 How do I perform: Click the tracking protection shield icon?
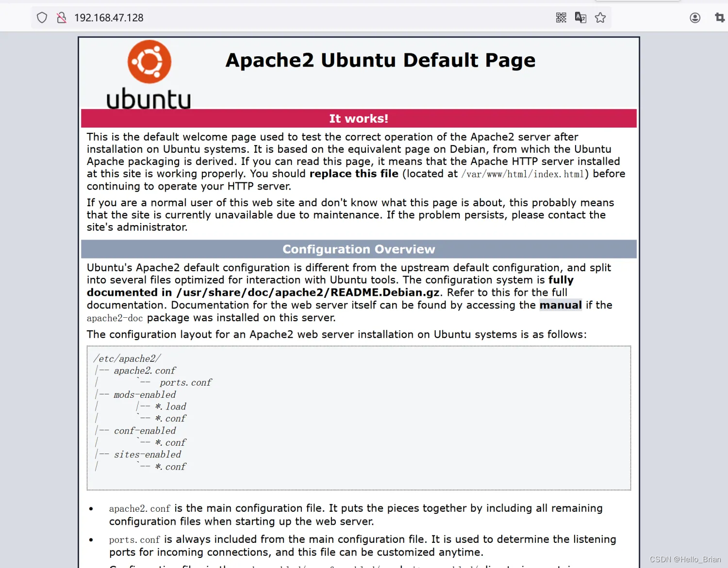pos(42,18)
